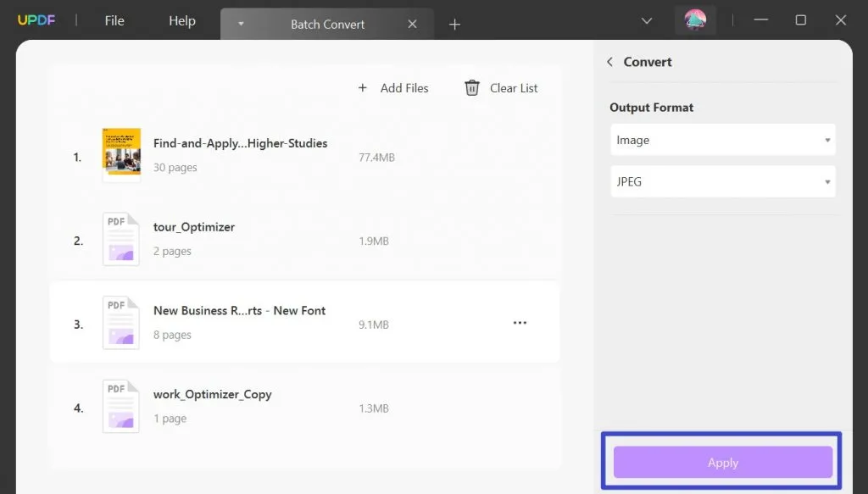
Task: Open the user profile avatar
Action: (x=695, y=21)
